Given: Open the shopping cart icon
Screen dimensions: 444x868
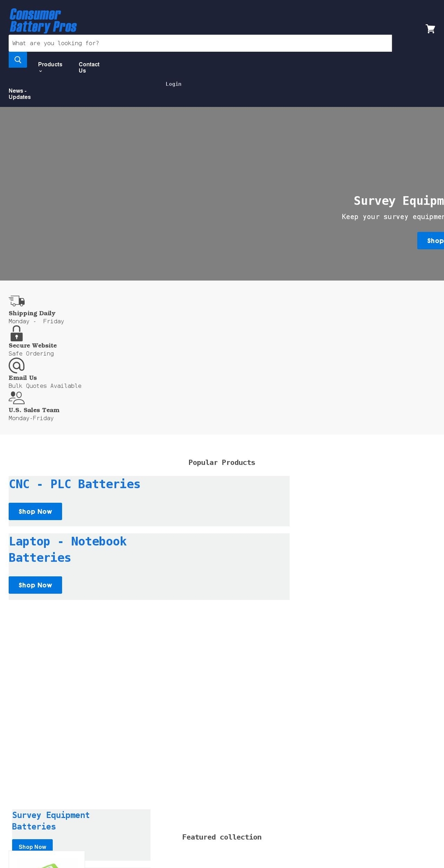Looking at the screenshot, I should (430, 29).
